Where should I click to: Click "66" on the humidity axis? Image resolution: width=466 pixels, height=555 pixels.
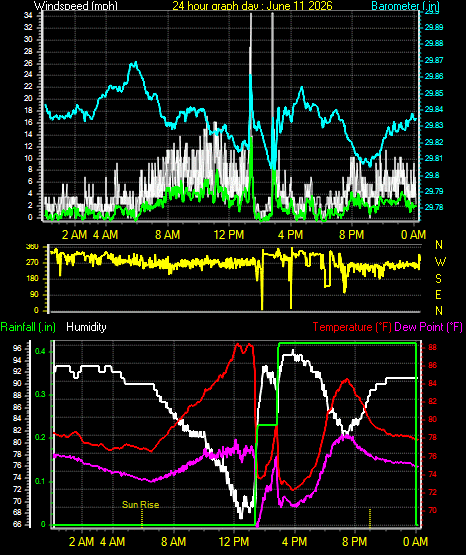[x=17, y=525]
